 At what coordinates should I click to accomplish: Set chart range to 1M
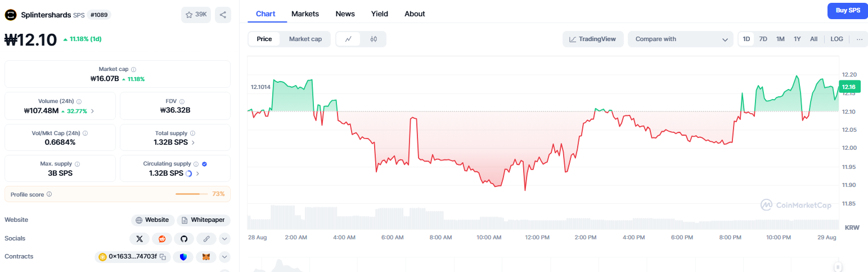pyautogui.click(x=780, y=39)
